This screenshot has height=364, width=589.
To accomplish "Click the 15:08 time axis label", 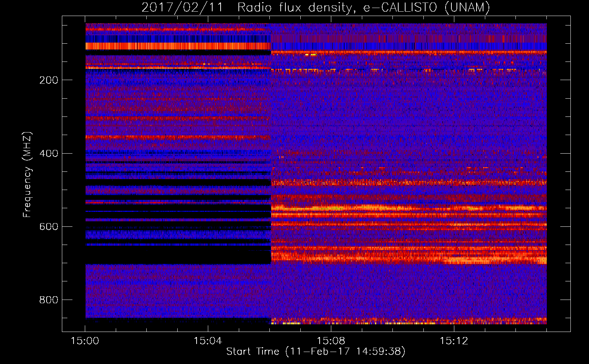I will [x=331, y=341].
